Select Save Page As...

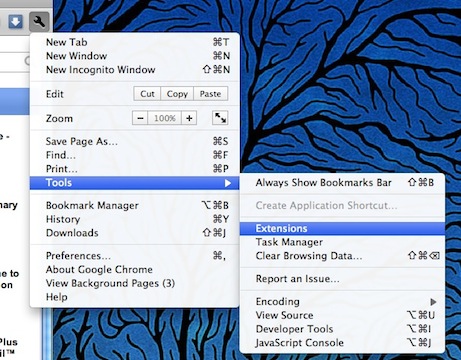coord(135,141)
